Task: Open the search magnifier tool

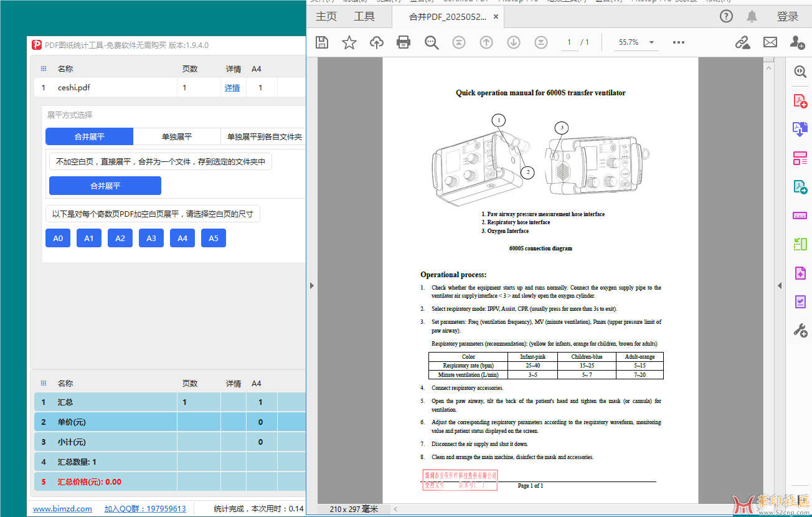Action: tap(432, 42)
